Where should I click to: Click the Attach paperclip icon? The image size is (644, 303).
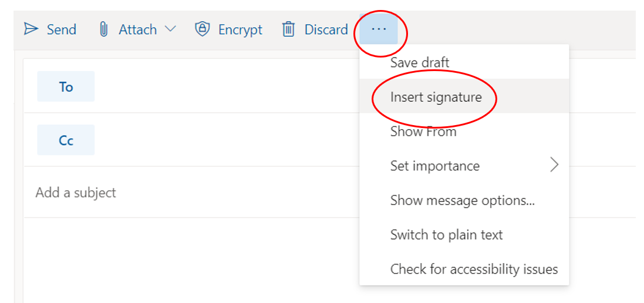click(x=104, y=29)
